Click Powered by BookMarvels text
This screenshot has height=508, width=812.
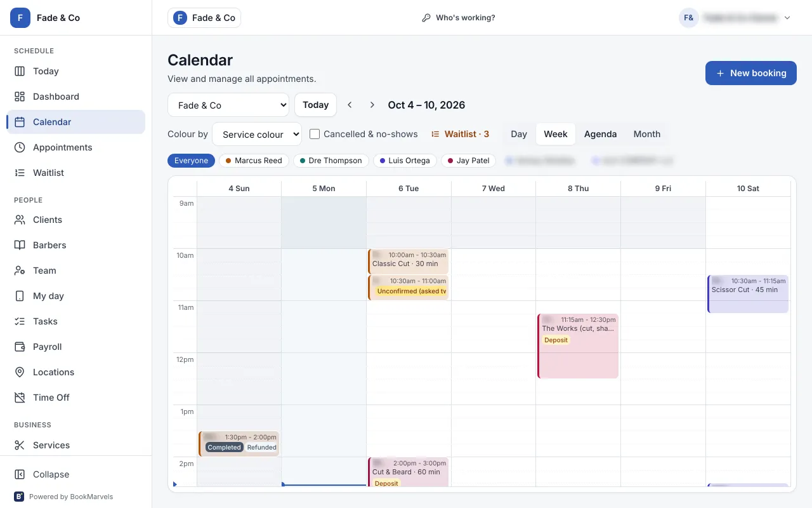[x=71, y=497]
